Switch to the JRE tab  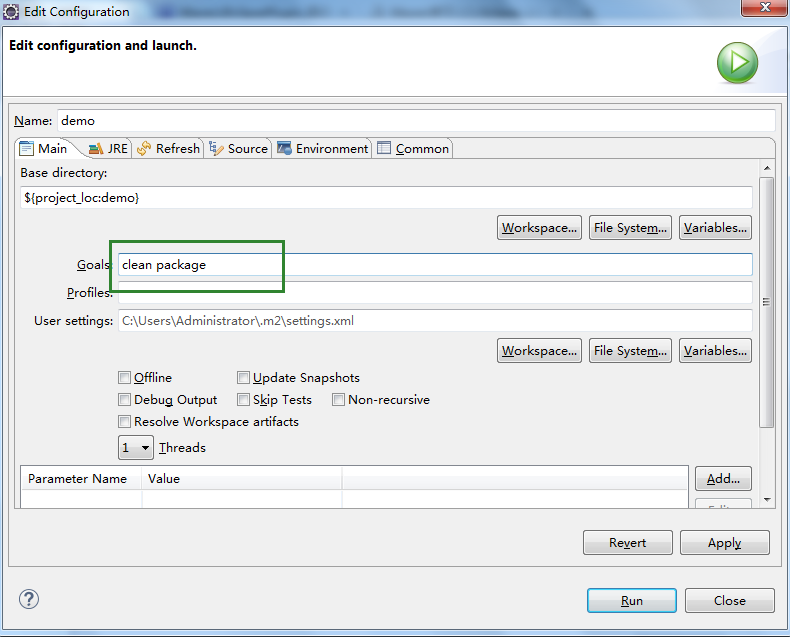[108, 149]
